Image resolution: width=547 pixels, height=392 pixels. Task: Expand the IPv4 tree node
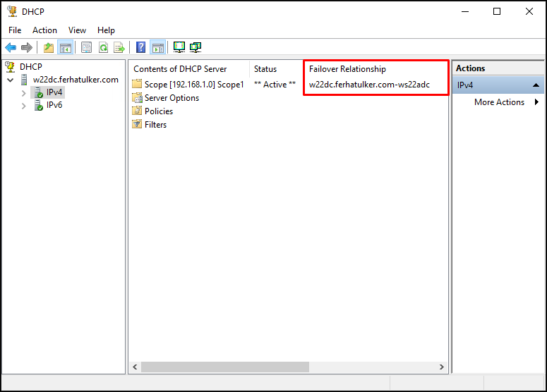coord(24,93)
